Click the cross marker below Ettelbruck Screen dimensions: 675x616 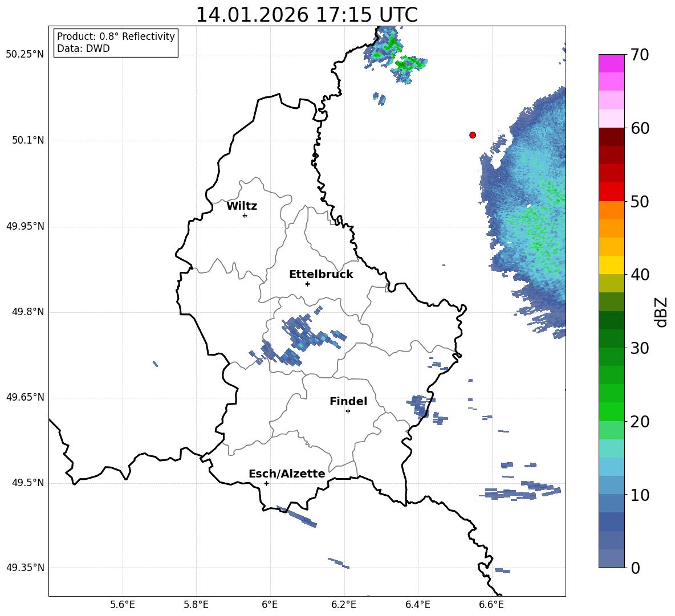click(307, 284)
